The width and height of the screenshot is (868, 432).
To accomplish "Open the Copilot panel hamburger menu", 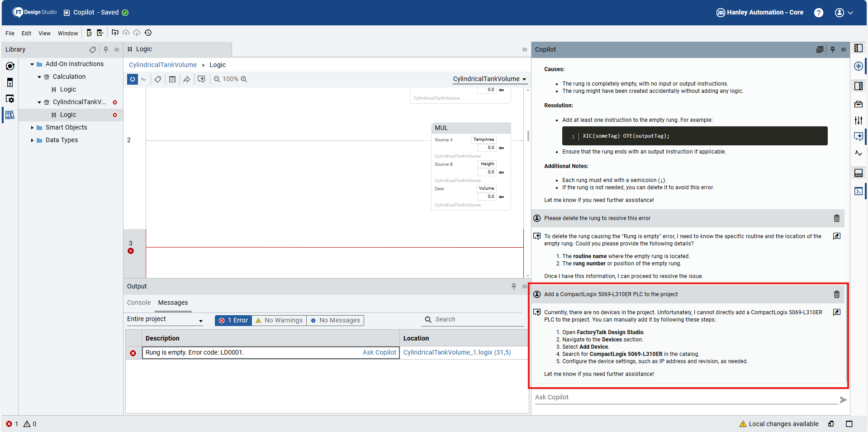I will pos(844,49).
